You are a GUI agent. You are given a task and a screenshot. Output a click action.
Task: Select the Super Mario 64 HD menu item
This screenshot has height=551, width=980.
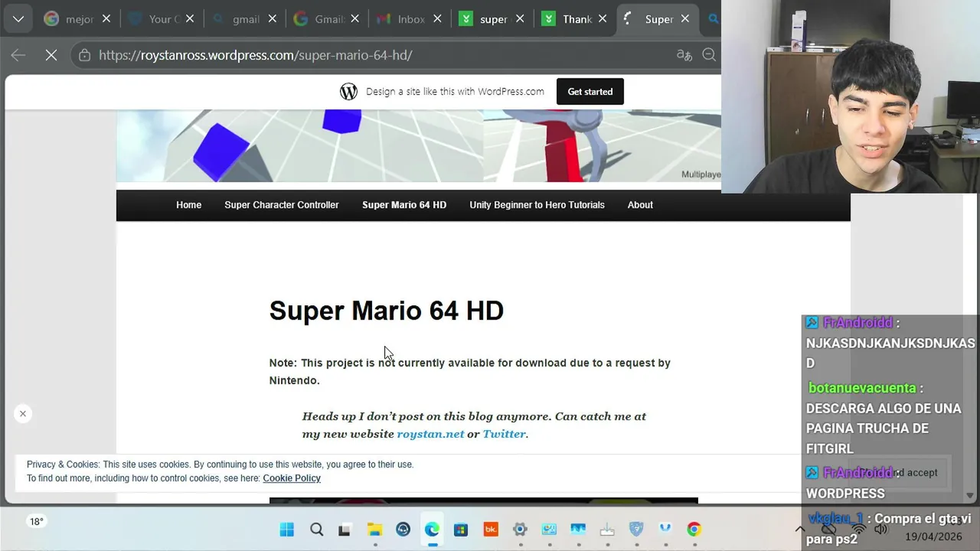pos(404,205)
